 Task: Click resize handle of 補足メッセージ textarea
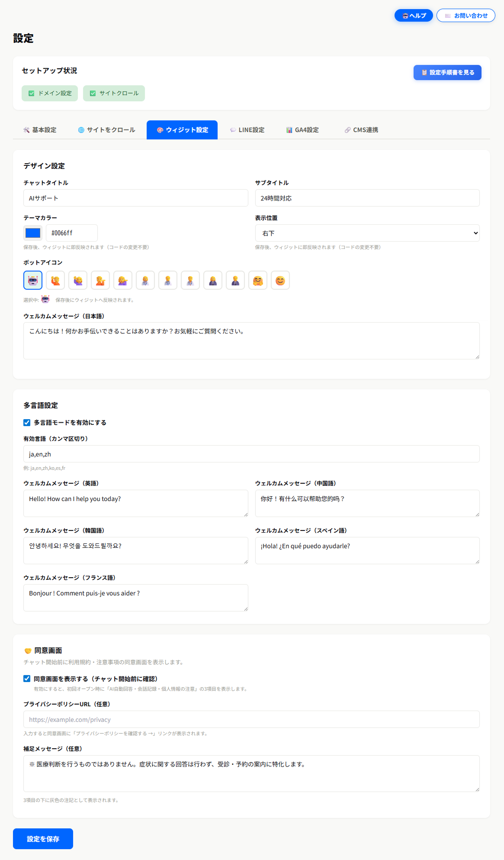click(x=477, y=789)
